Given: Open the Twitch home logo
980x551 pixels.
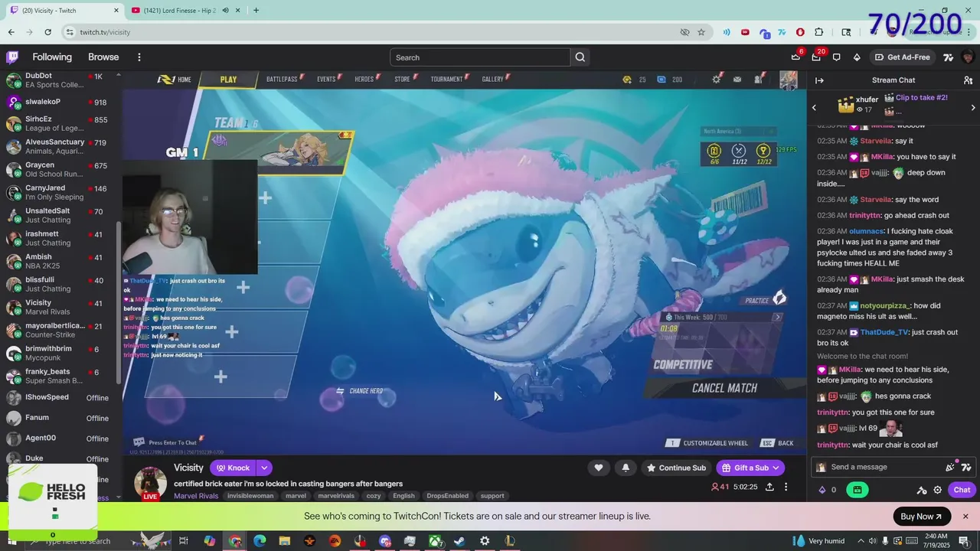Looking at the screenshot, I should pyautogui.click(x=12, y=57).
